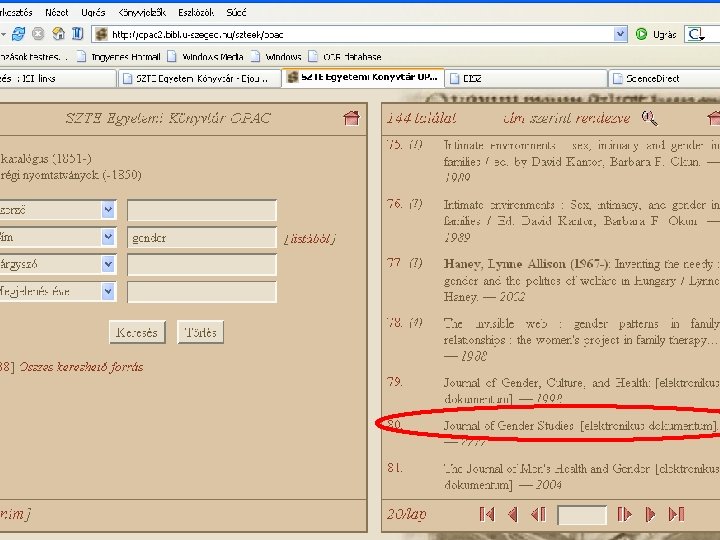Open the Tárgyszó field type dropdown
This screenshot has width=720, height=540.
108,264
